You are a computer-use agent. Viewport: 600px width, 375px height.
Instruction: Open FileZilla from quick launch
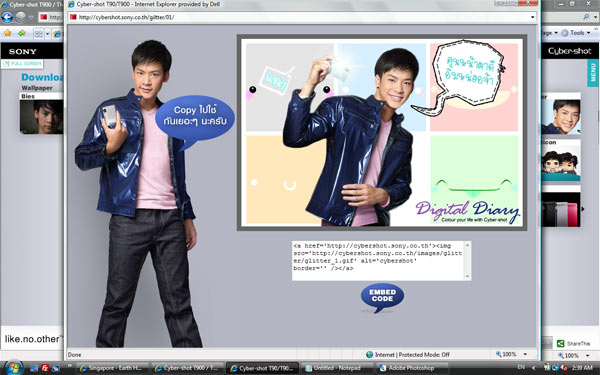[45, 368]
